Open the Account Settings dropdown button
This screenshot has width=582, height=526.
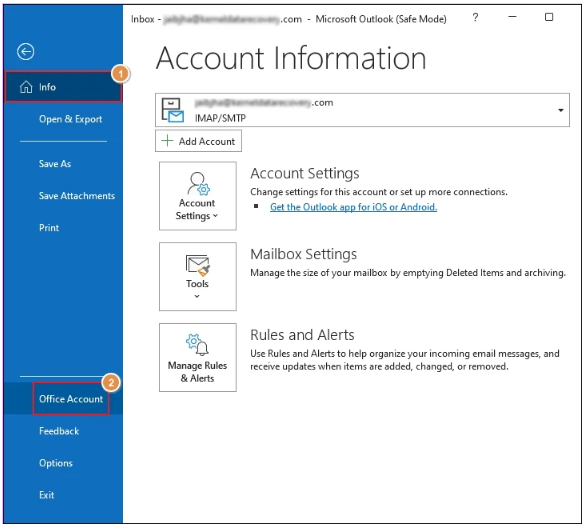tap(197, 196)
